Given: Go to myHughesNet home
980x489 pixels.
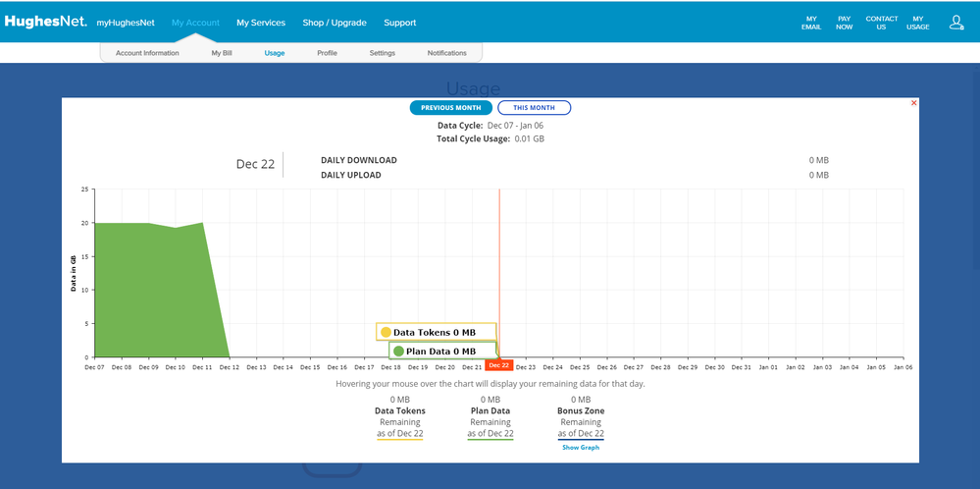Looking at the screenshot, I should tap(126, 23).
